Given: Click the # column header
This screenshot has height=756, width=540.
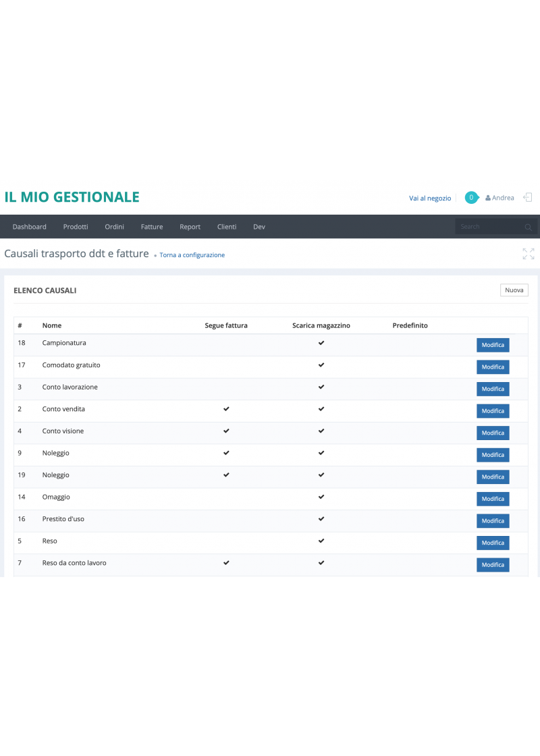Looking at the screenshot, I should pyautogui.click(x=20, y=325).
